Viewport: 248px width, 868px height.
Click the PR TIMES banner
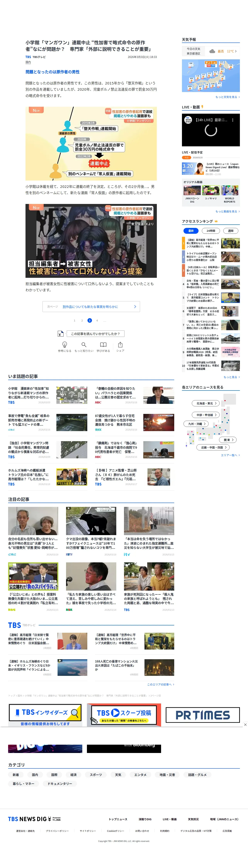coord(203,715)
